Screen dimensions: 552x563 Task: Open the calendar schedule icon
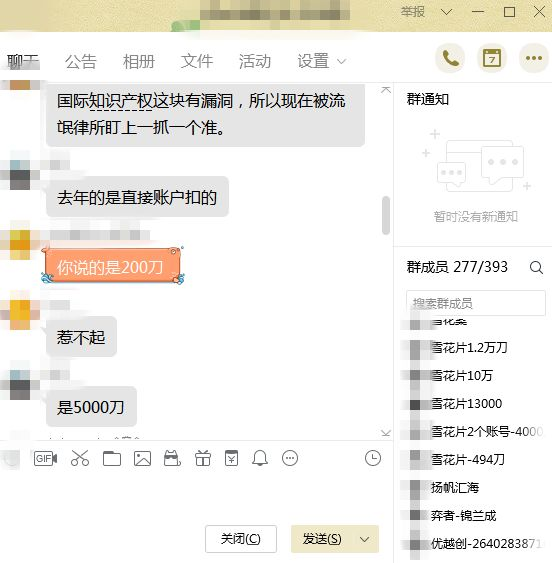point(492,58)
